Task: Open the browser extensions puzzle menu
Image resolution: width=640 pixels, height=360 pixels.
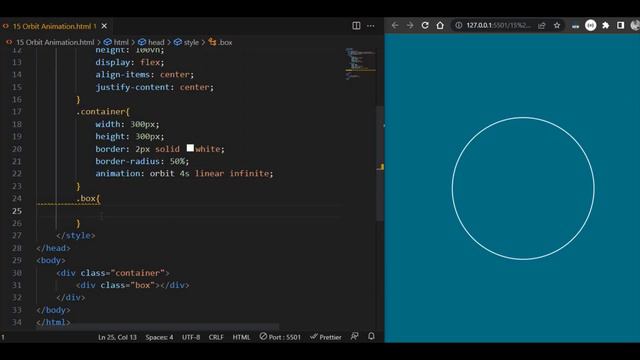Action: coord(606,25)
